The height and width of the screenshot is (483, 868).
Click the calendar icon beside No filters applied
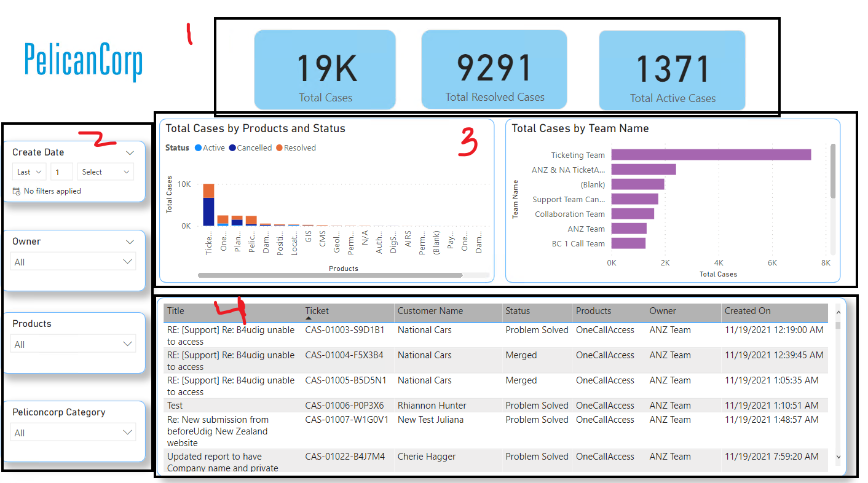pyautogui.click(x=16, y=191)
